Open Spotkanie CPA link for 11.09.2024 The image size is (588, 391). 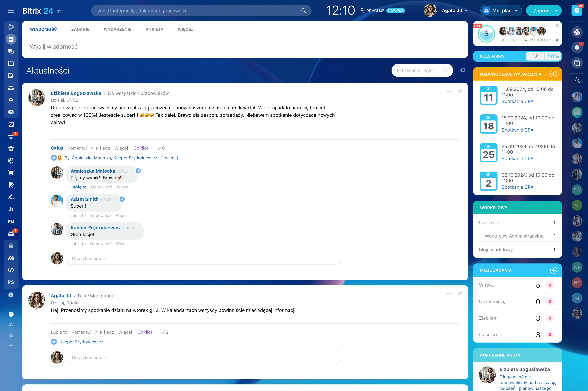(517, 101)
